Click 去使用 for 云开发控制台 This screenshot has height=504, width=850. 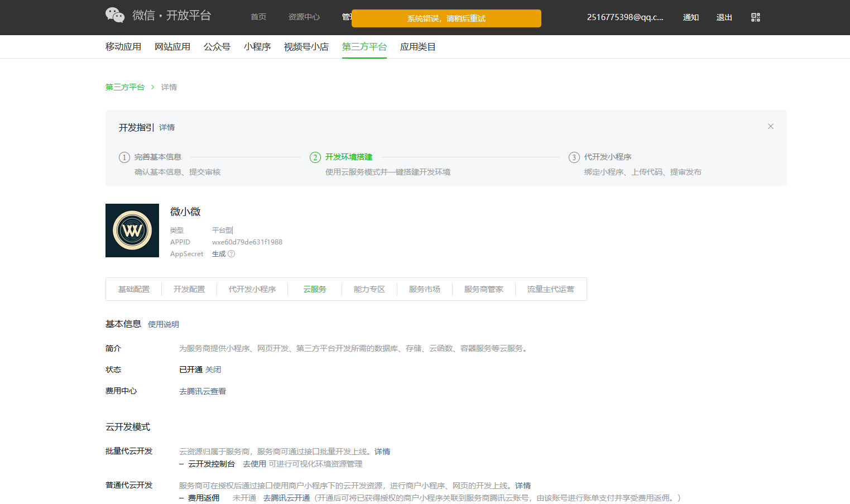tap(254, 464)
